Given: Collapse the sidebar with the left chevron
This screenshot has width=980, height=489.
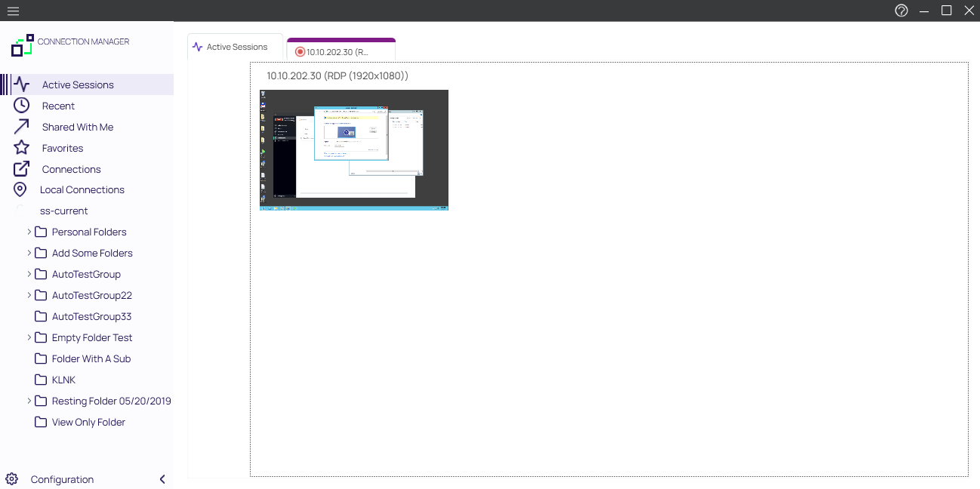Looking at the screenshot, I should [x=162, y=479].
